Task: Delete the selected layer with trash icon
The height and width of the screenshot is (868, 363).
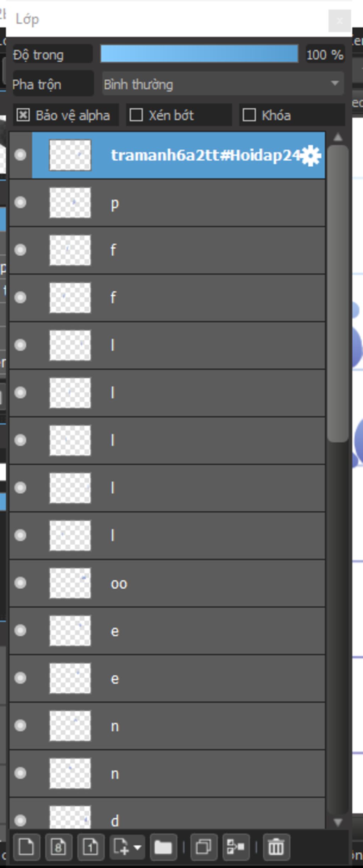Action: click(x=277, y=847)
